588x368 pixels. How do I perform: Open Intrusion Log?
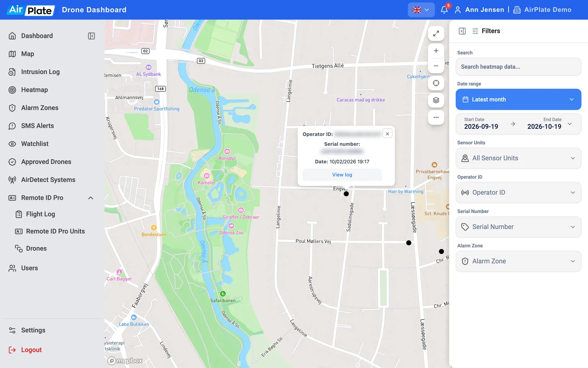tap(40, 72)
